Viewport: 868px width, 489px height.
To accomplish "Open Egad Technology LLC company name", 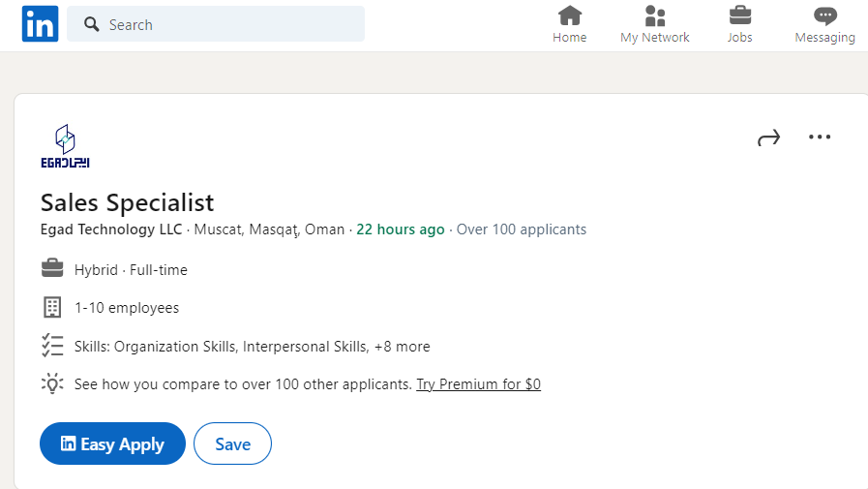I will coord(111,229).
